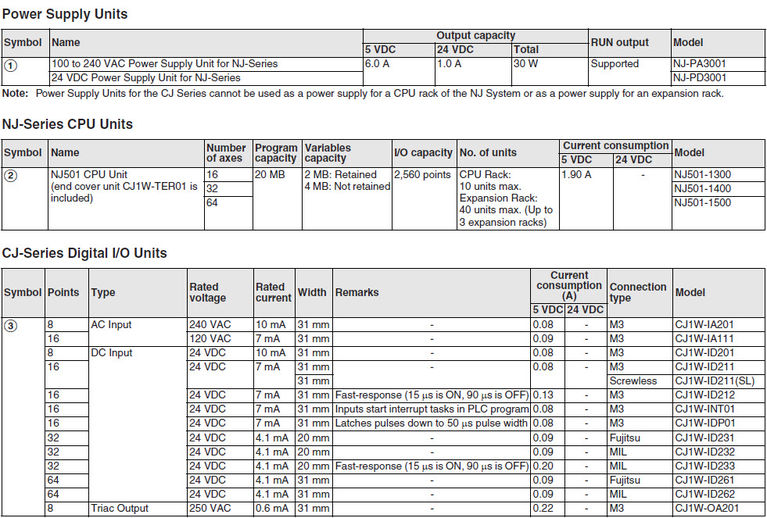This screenshot has height=518, width=767.
Task: Click the circled number 2 symbol
Action: [11, 176]
